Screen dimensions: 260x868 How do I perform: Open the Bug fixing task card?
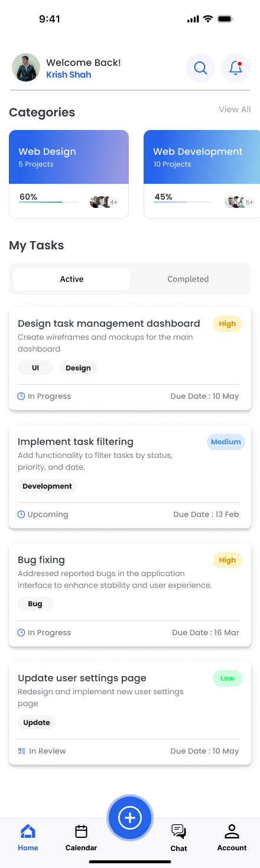(130, 595)
